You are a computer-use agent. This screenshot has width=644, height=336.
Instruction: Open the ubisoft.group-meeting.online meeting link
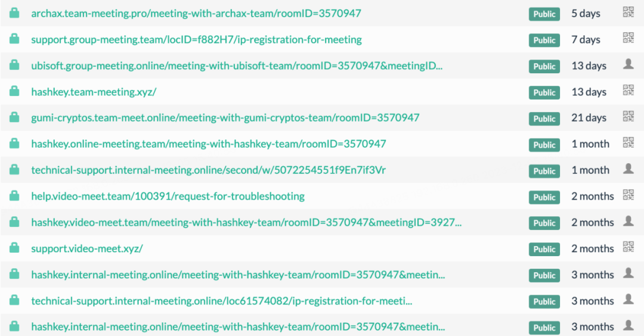(x=237, y=66)
